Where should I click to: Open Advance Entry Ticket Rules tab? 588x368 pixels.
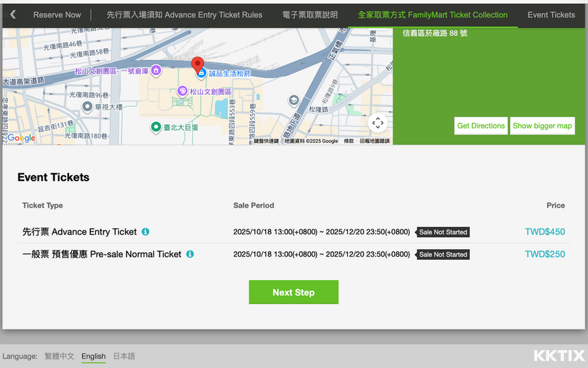184,15
